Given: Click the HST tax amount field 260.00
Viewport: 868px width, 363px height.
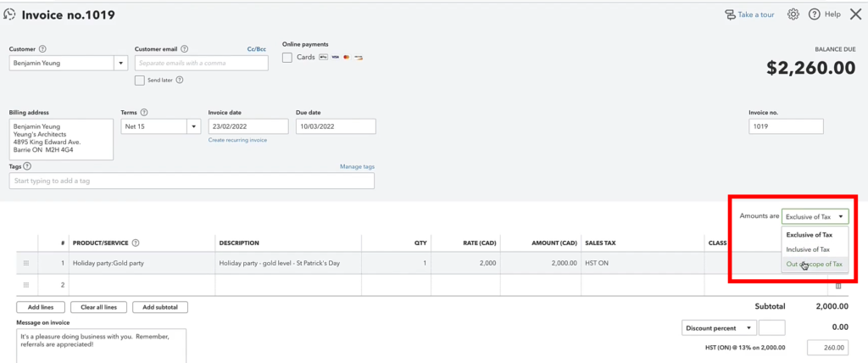Looking at the screenshot, I should pyautogui.click(x=827, y=348).
